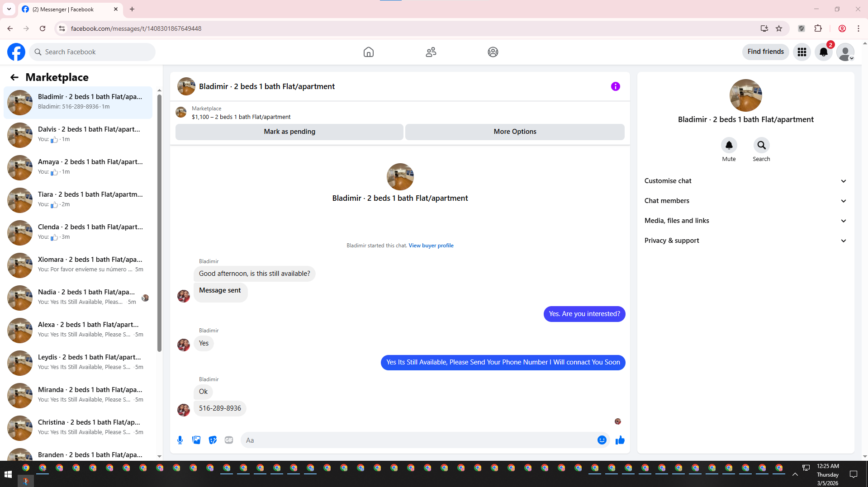This screenshot has width=868, height=487.
Task: Open Clenda conversation in the list
Action: pos(78,232)
